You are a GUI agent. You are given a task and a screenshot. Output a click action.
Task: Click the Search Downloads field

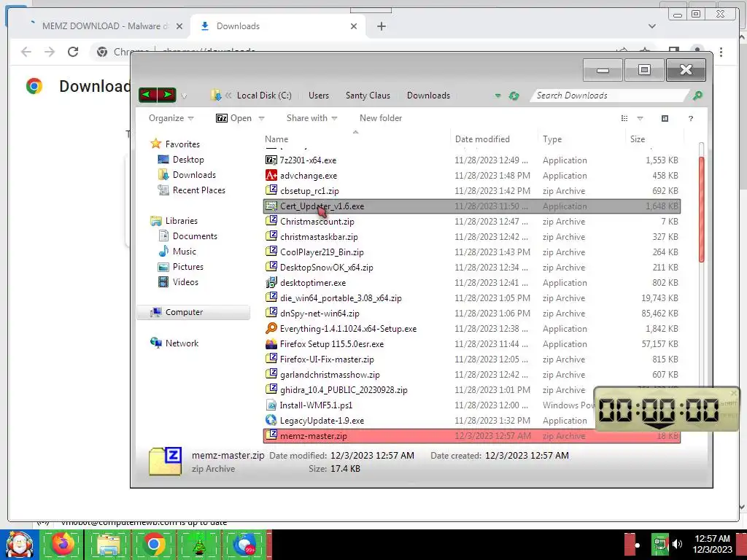[610, 96]
